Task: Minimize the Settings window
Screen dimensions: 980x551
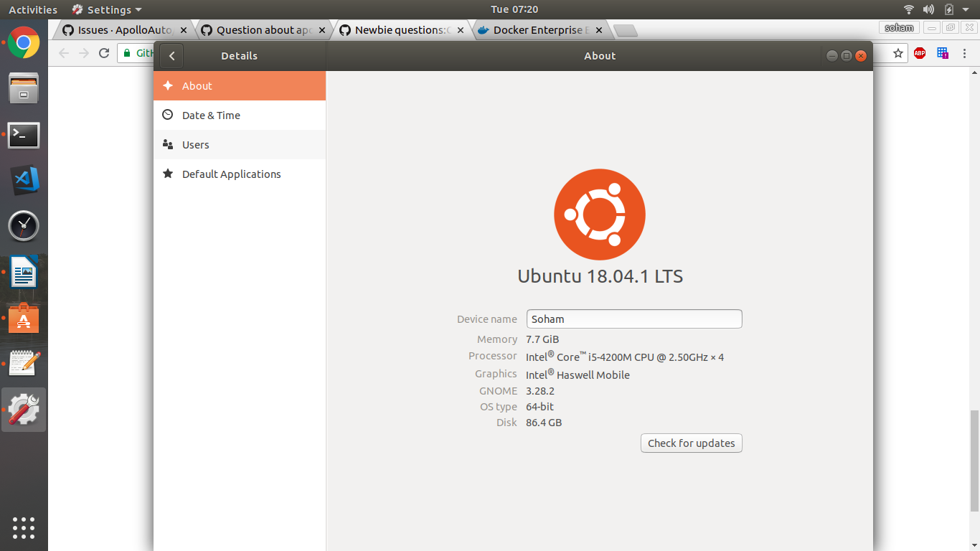Action: coord(831,56)
